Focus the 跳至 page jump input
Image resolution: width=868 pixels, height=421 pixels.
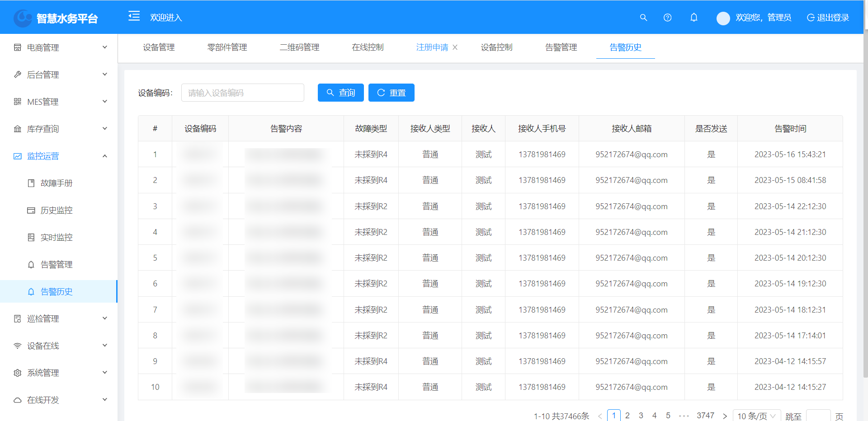(818, 416)
